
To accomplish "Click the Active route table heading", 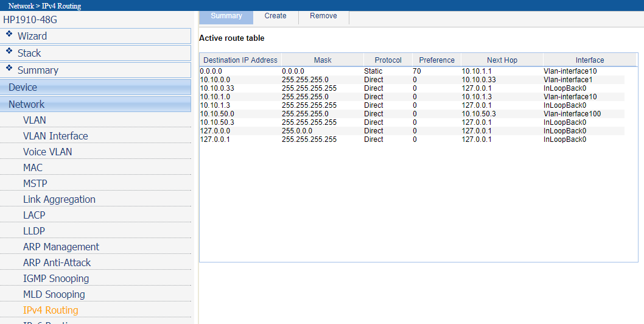I will click(232, 38).
